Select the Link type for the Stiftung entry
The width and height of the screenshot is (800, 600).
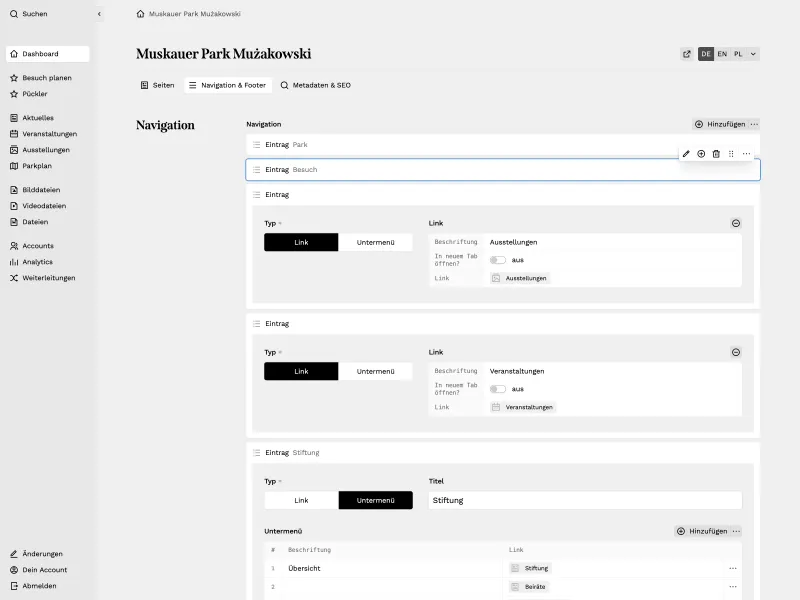(x=301, y=500)
